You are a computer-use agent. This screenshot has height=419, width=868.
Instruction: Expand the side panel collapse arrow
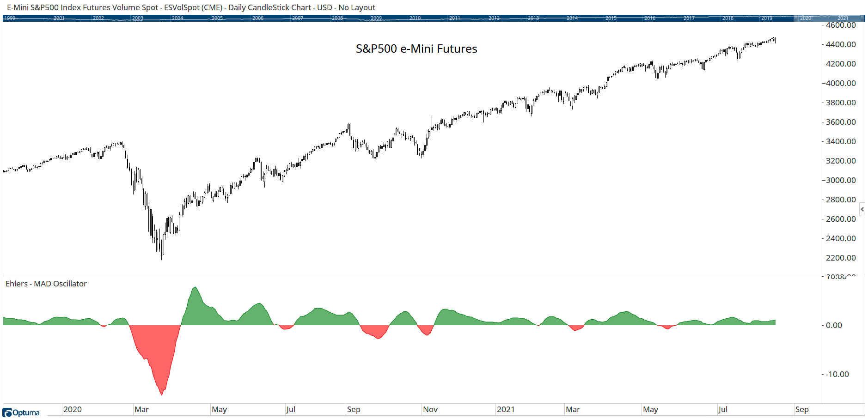click(x=862, y=209)
